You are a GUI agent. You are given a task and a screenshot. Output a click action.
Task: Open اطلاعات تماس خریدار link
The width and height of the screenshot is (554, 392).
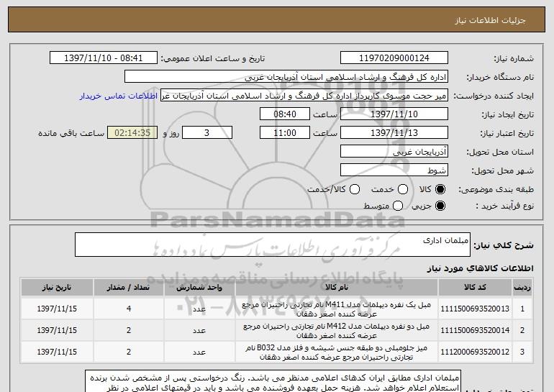coord(119,96)
